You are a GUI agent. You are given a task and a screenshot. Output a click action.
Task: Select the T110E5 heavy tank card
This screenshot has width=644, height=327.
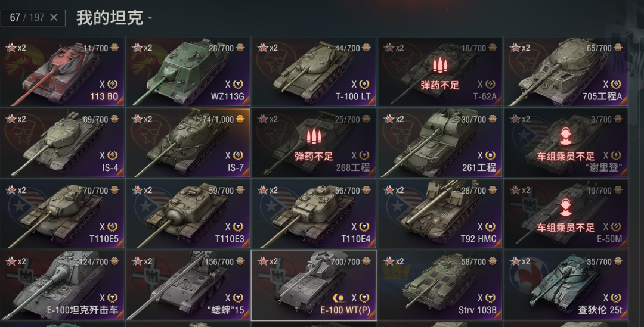[62, 214]
